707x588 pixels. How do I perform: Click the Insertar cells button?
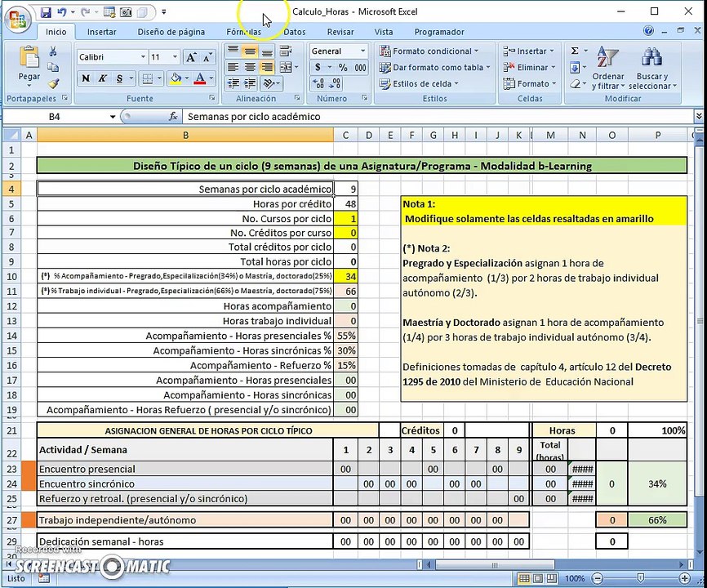point(528,51)
